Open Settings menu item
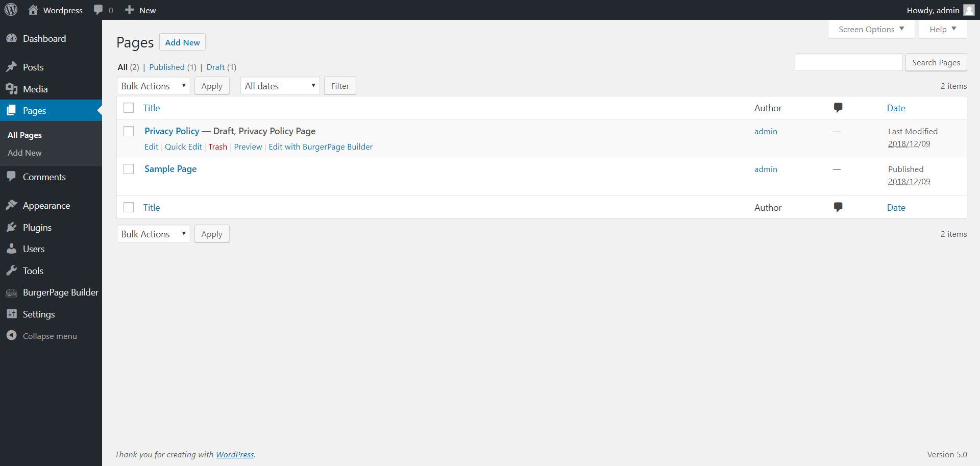980x466 pixels. (39, 314)
